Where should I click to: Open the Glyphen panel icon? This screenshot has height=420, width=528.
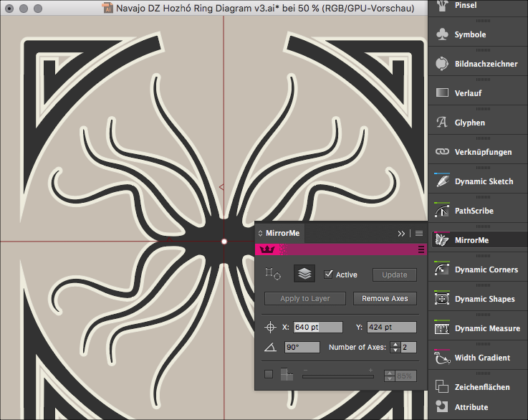(442, 123)
